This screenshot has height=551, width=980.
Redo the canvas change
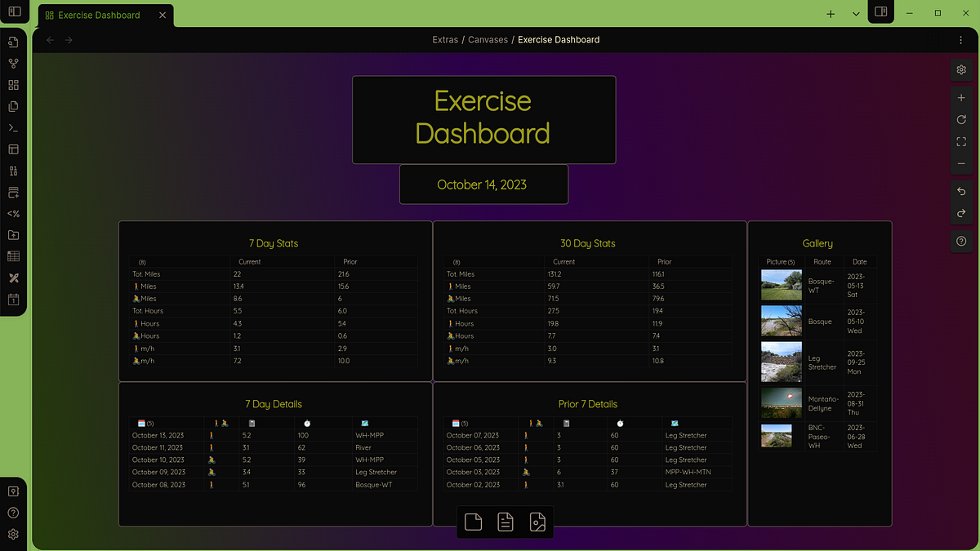point(960,213)
